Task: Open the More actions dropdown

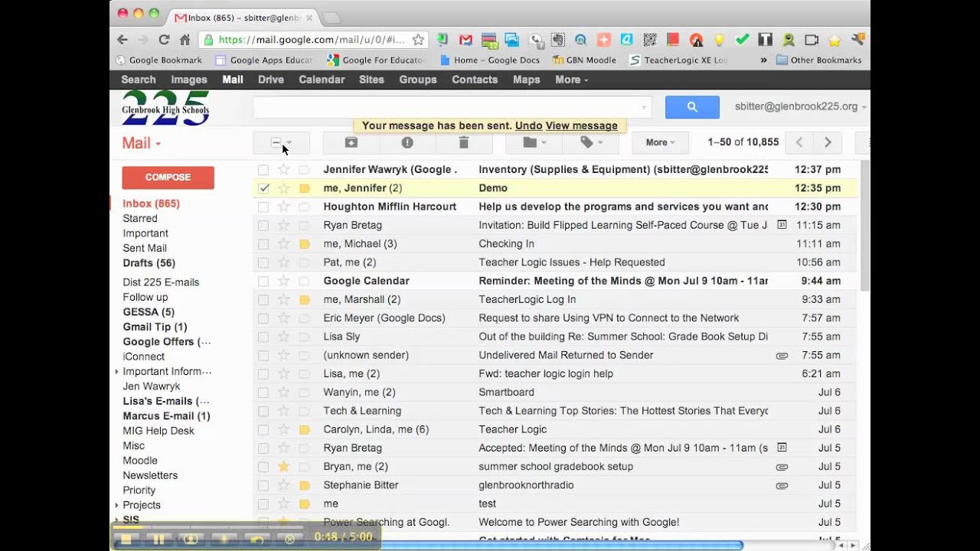Action: pyautogui.click(x=660, y=142)
